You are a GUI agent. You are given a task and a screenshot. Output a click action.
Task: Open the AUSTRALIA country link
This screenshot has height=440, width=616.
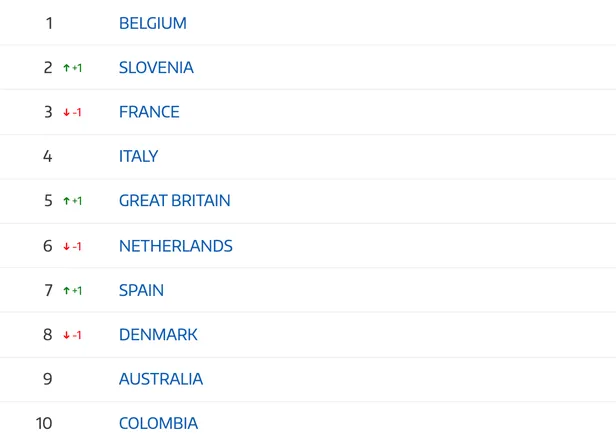161,380
